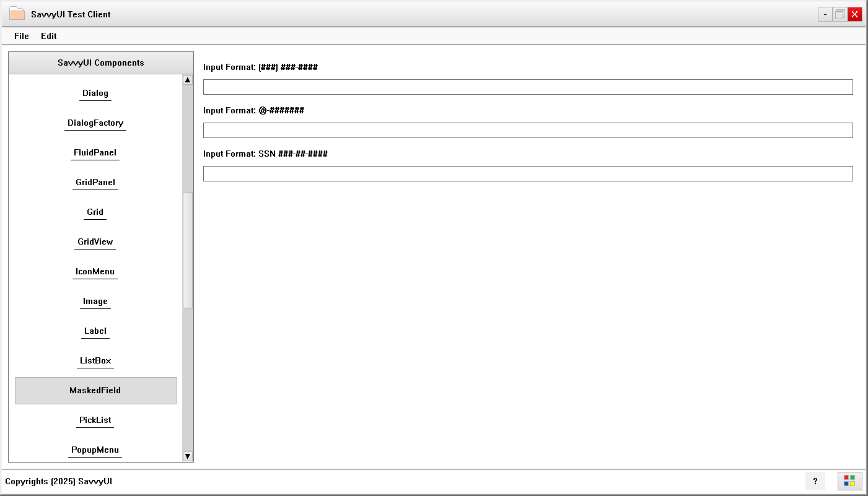Image resolution: width=868 pixels, height=496 pixels.
Task: Open the PickList component
Action: [95, 420]
